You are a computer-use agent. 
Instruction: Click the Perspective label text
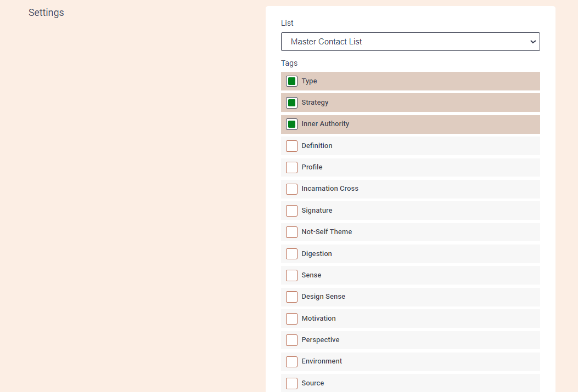coord(321,340)
